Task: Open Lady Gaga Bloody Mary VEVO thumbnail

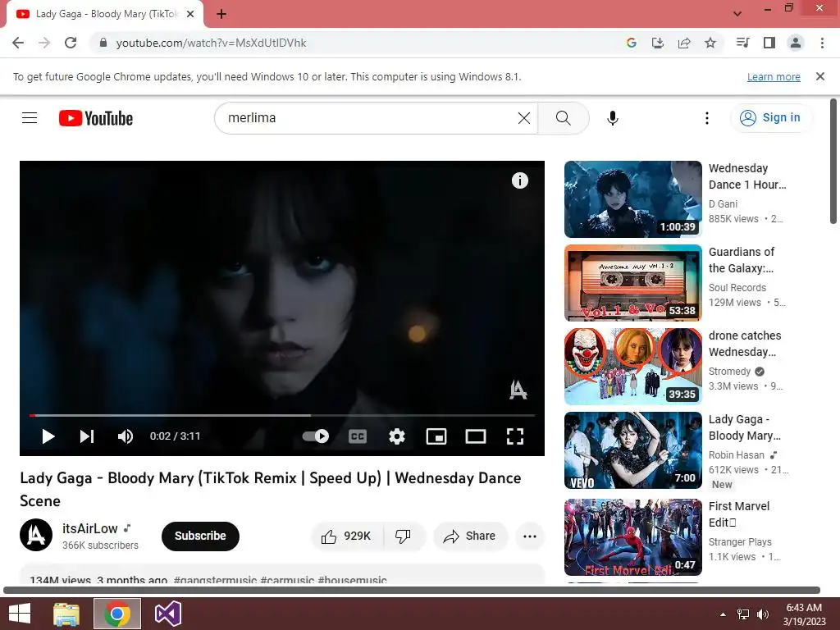Action: point(632,450)
